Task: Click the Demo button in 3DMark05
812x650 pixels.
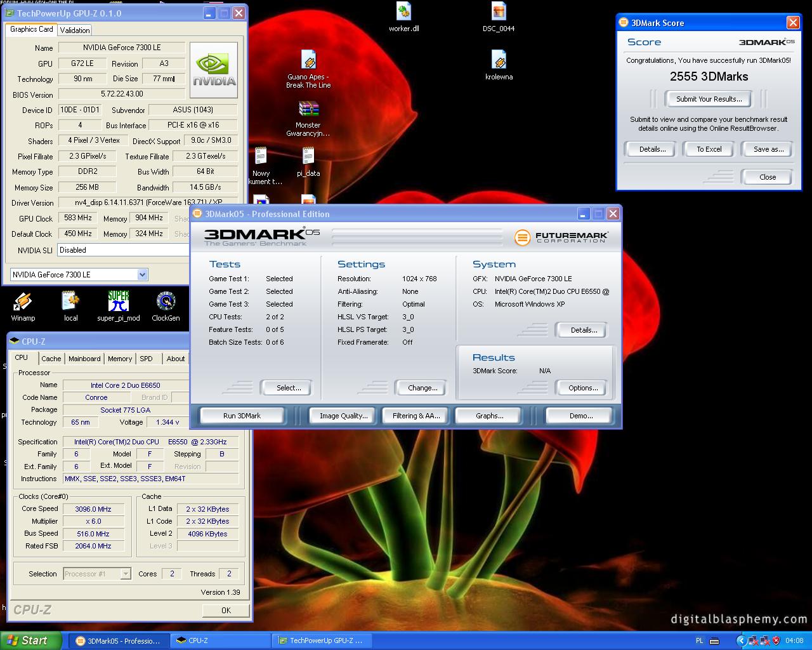Action: (x=579, y=416)
